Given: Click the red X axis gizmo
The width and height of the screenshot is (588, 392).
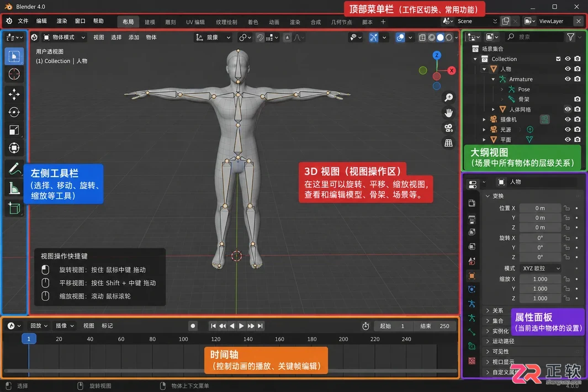Looking at the screenshot, I should (x=452, y=70).
